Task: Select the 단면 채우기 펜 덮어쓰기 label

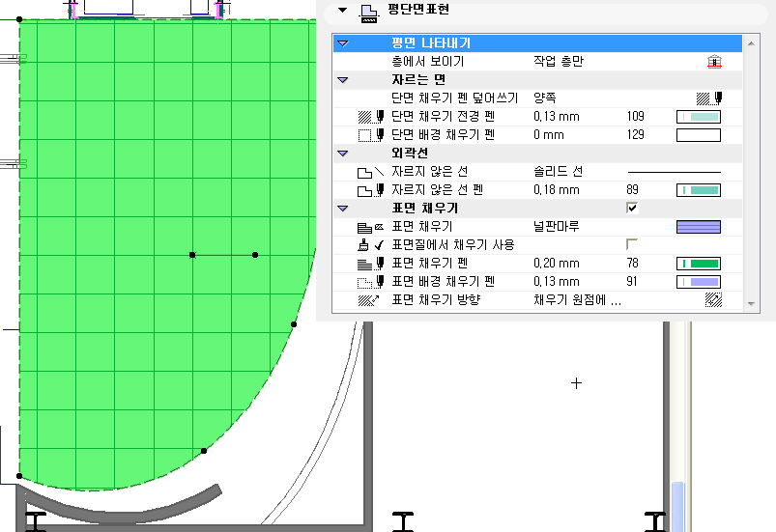Action: pos(454,98)
